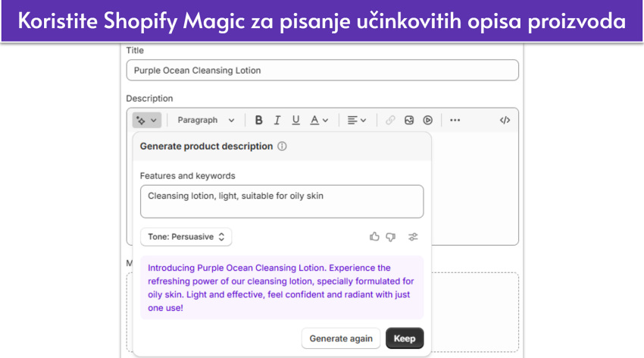Click the insert link icon
Screen dimensions: 644x358
click(390, 120)
